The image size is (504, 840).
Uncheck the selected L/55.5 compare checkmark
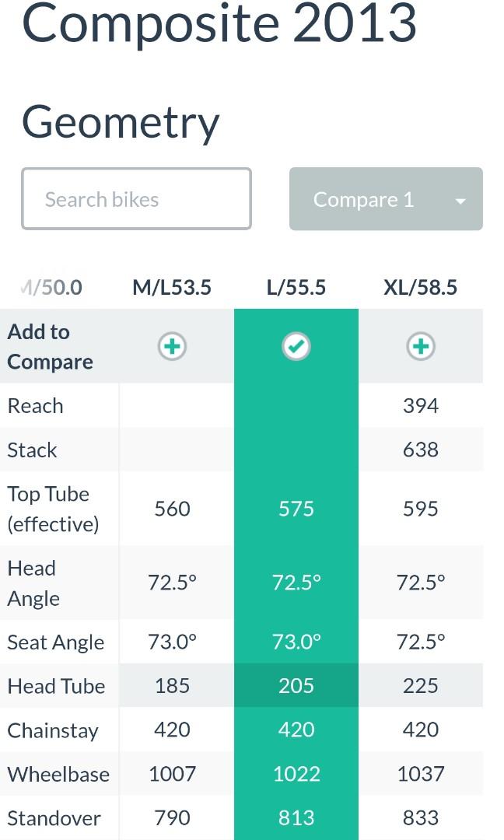(296, 346)
